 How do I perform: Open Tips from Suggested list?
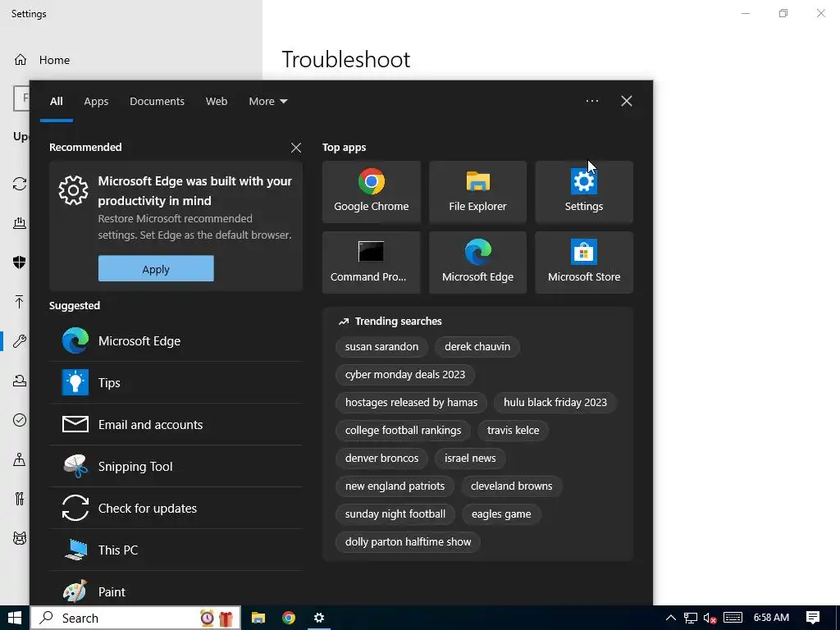[176, 382]
